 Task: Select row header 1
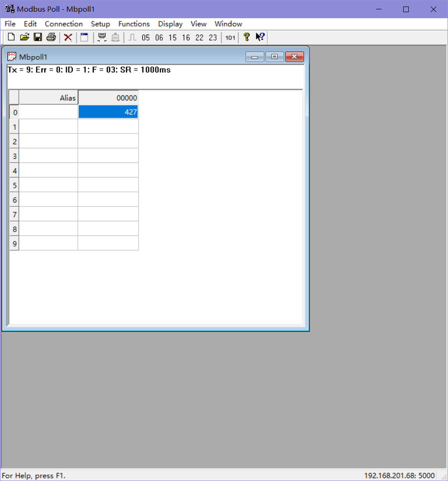[14, 127]
